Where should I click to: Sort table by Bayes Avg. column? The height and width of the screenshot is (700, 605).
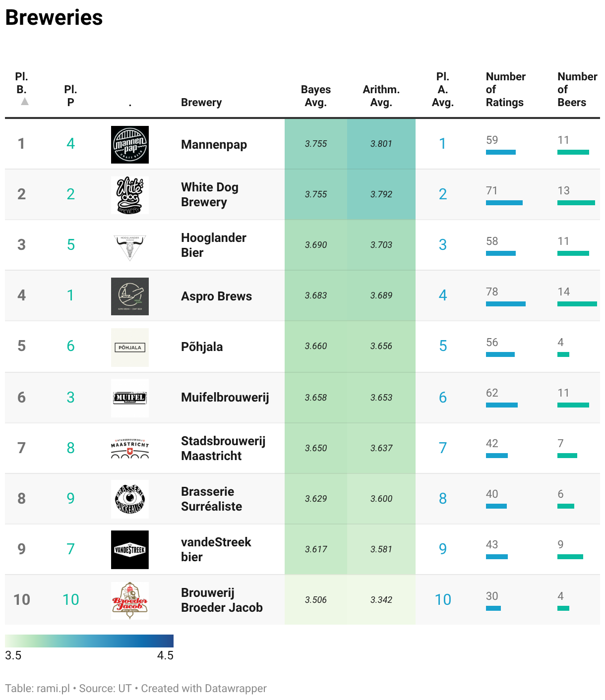coord(315,96)
